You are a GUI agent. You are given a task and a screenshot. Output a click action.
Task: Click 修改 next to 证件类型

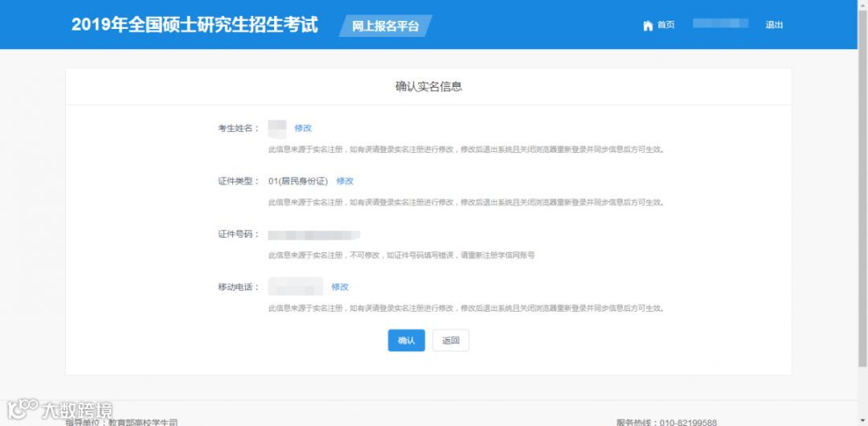tap(345, 181)
